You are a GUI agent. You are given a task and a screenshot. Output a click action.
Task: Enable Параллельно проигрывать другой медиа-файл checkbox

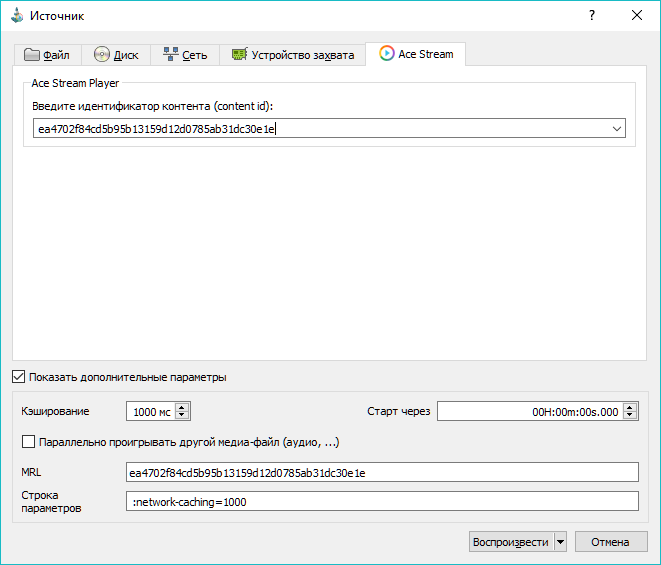[x=28, y=442]
